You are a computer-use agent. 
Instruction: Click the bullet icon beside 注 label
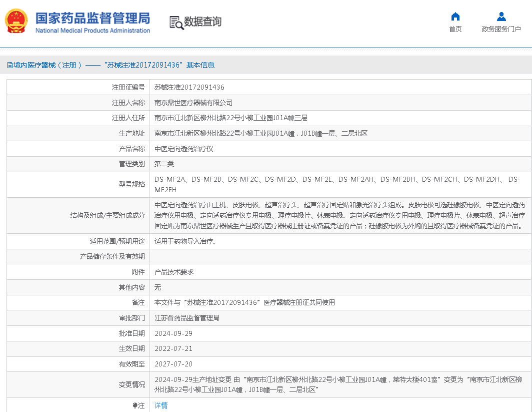pos(135,405)
